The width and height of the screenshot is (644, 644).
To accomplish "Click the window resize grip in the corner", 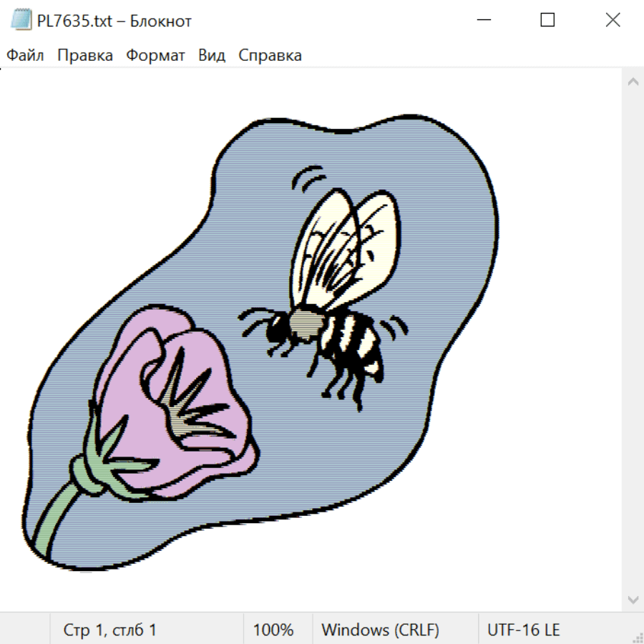I will [x=637, y=637].
